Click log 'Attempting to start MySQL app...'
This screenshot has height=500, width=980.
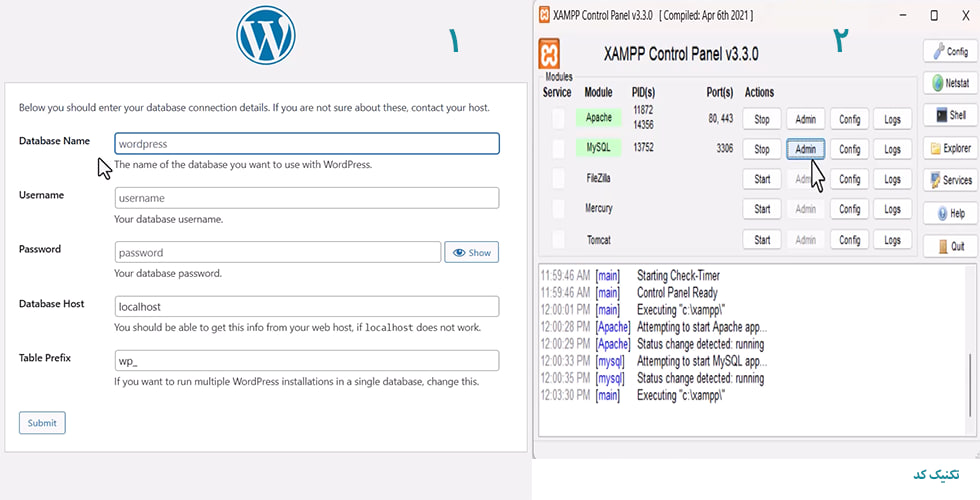click(702, 361)
